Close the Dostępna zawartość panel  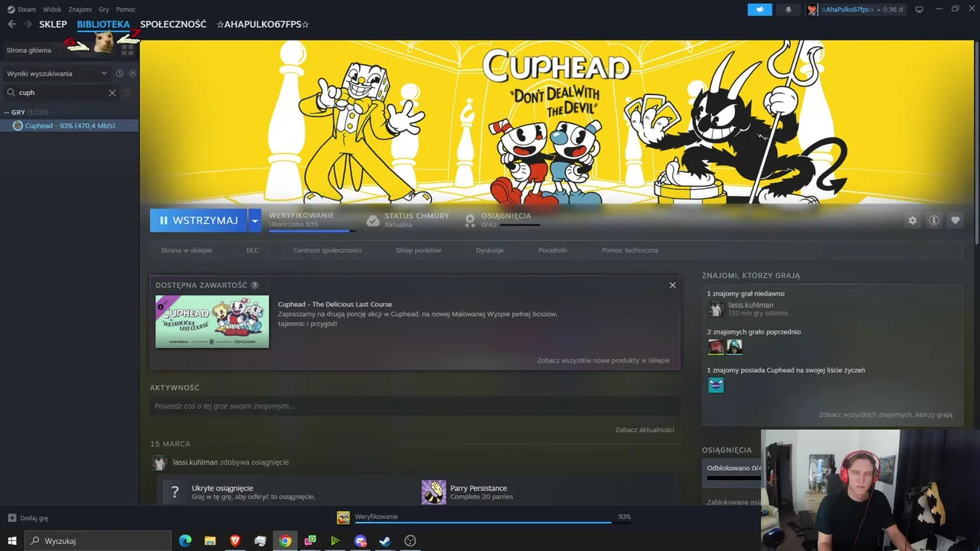tap(672, 285)
